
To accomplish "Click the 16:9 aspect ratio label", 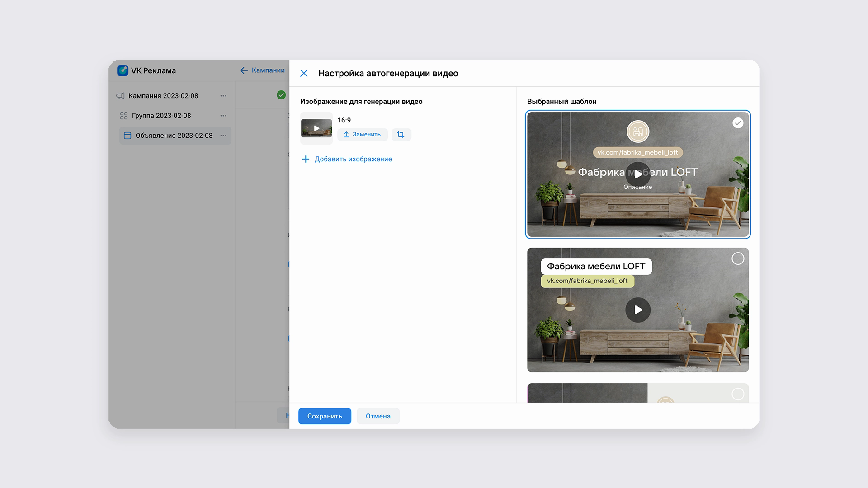I will [344, 120].
